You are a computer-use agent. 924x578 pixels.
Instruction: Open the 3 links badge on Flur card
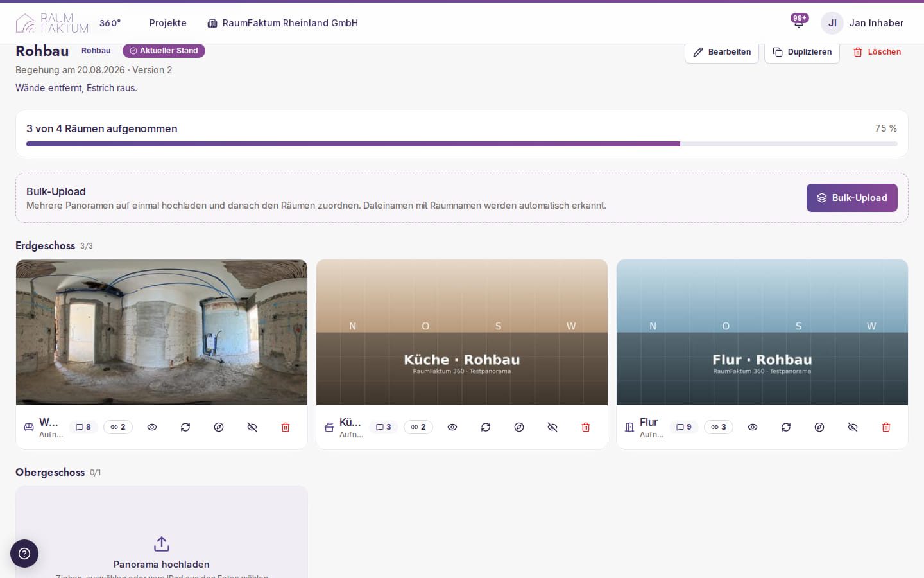coord(719,427)
